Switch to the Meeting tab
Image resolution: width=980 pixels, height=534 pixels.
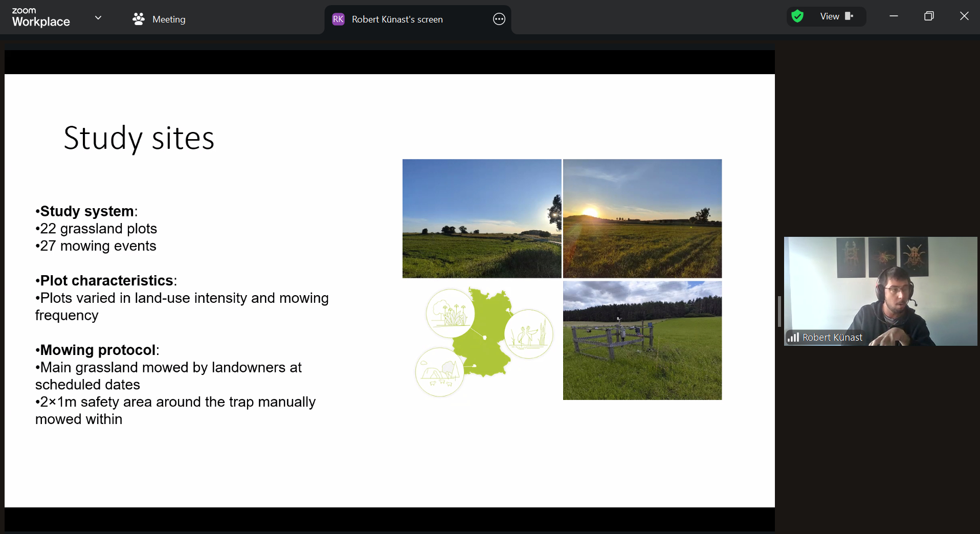tap(169, 19)
